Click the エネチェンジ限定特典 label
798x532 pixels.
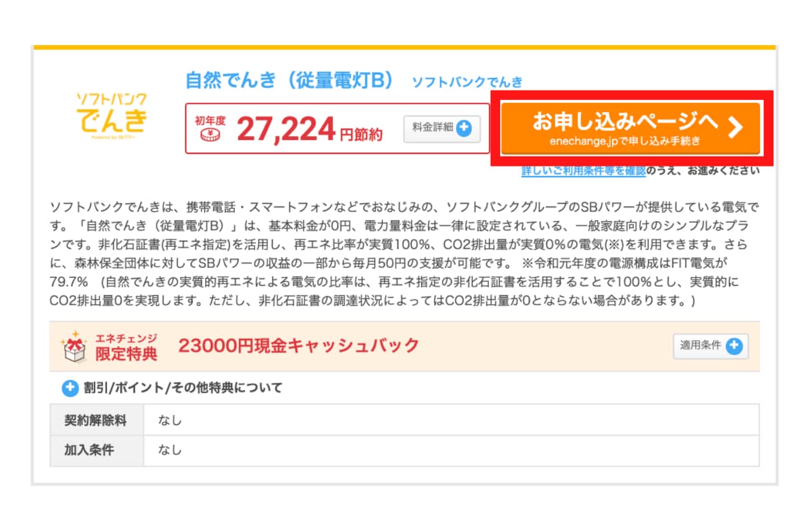point(126,346)
